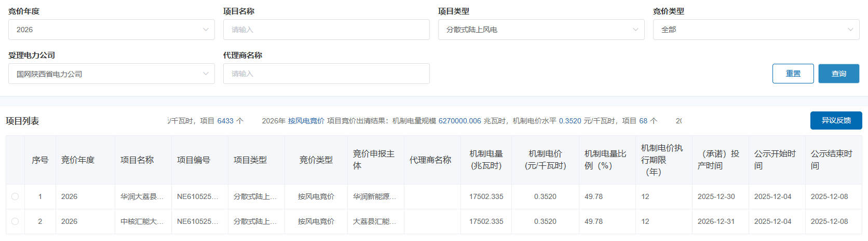Click 中核汇能大 project name cell
This screenshot has height=241, width=868.
(142, 221)
